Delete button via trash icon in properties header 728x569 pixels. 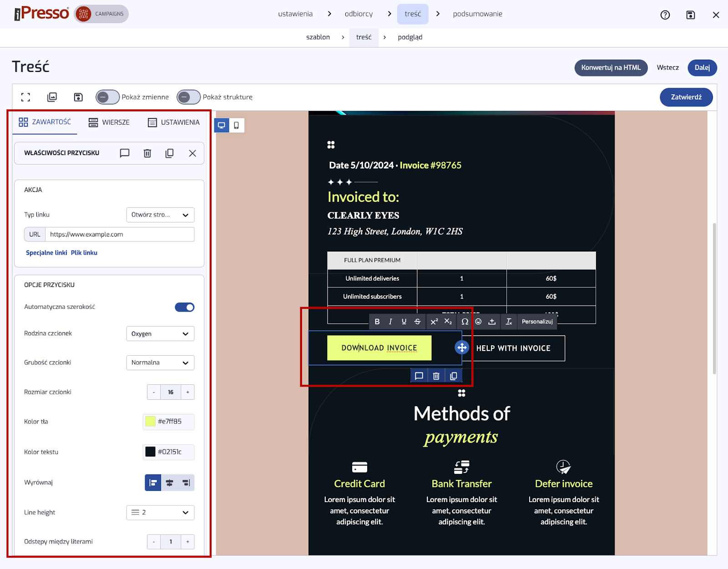(x=147, y=153)
